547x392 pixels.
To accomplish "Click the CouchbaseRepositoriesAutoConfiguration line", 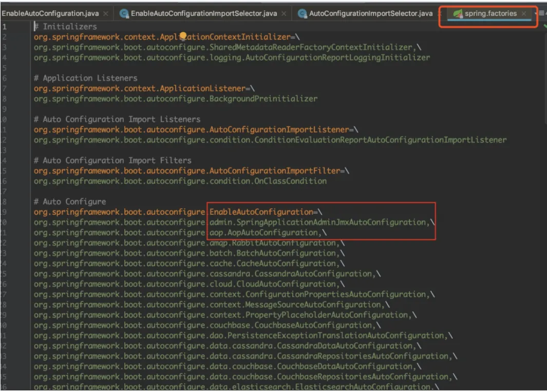I will coord(245,377).
